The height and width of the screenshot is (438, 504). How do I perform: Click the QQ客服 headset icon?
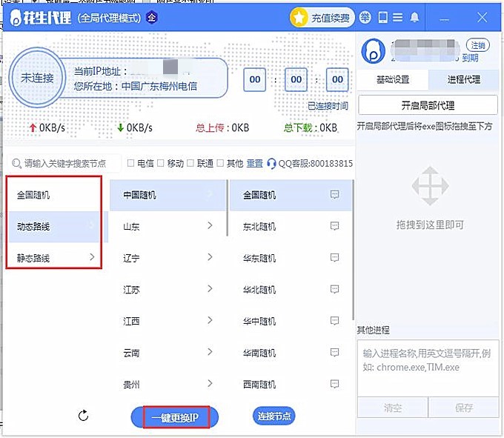tap(271, 164)
